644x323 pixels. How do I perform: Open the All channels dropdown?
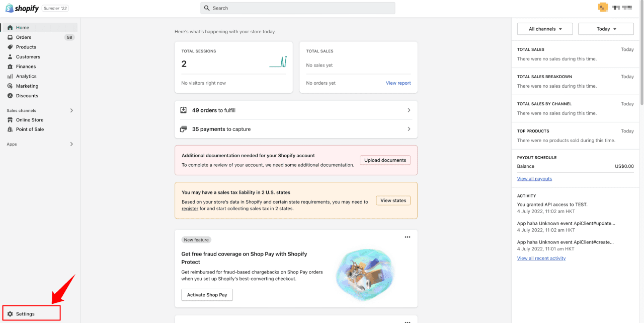pyautogui.click(x=545, y=29)
